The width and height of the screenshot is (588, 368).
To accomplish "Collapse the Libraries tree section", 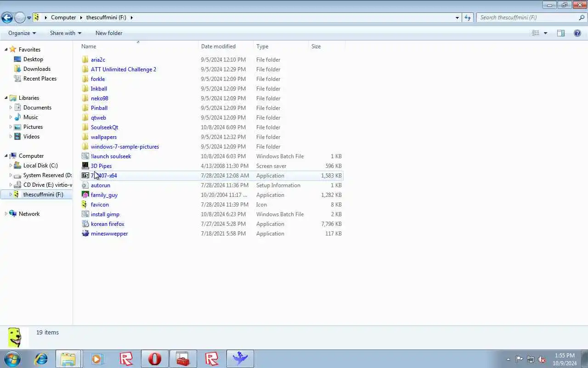I will coord(6,98).
